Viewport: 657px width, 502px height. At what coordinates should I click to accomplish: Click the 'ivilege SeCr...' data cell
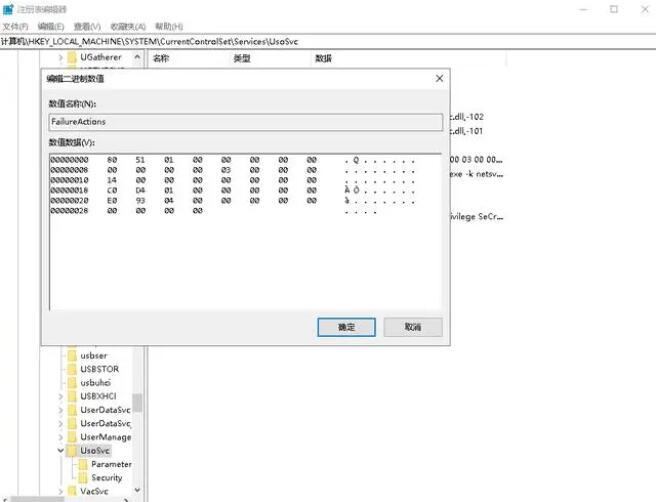477,217
